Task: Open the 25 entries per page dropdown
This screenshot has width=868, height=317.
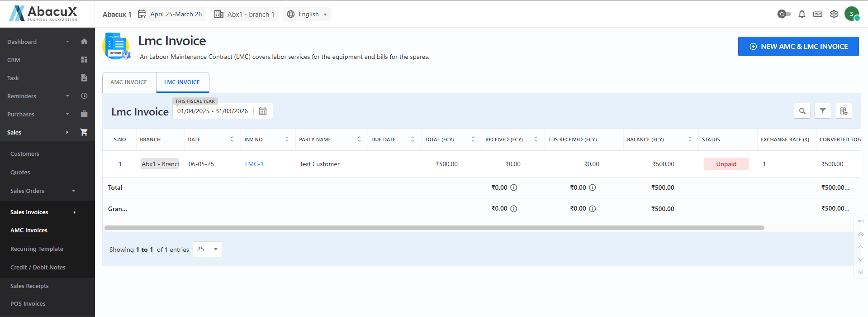Action: (x=207, y=250)
